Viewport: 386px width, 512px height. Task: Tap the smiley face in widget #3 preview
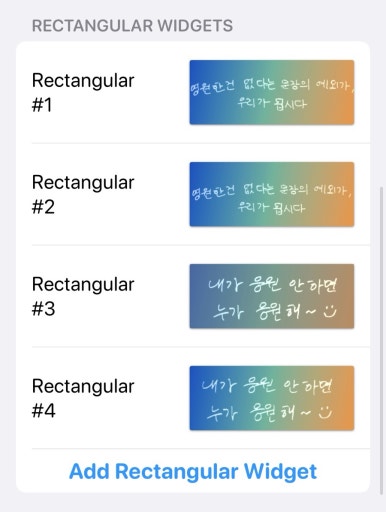(330, 311)
